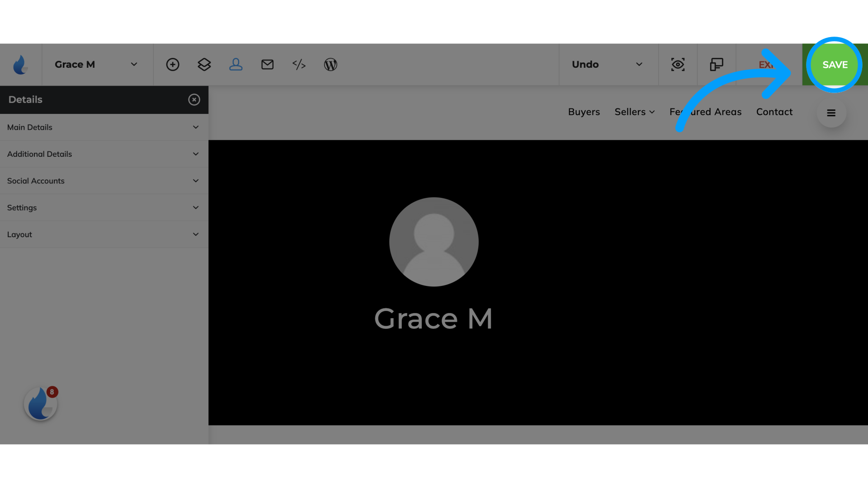
Task: Expand the Social Accounts section
Action: click(x=104, y=181)
